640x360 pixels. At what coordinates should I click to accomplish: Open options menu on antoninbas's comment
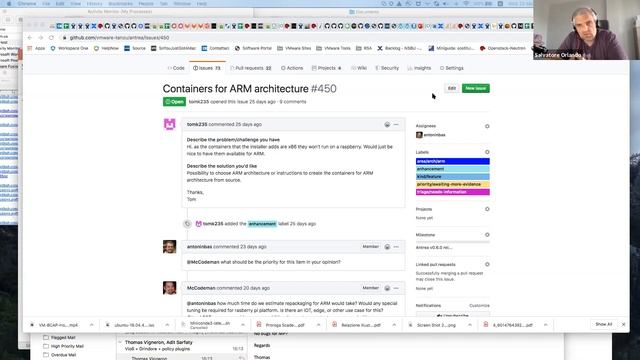[x=396, y=247]
